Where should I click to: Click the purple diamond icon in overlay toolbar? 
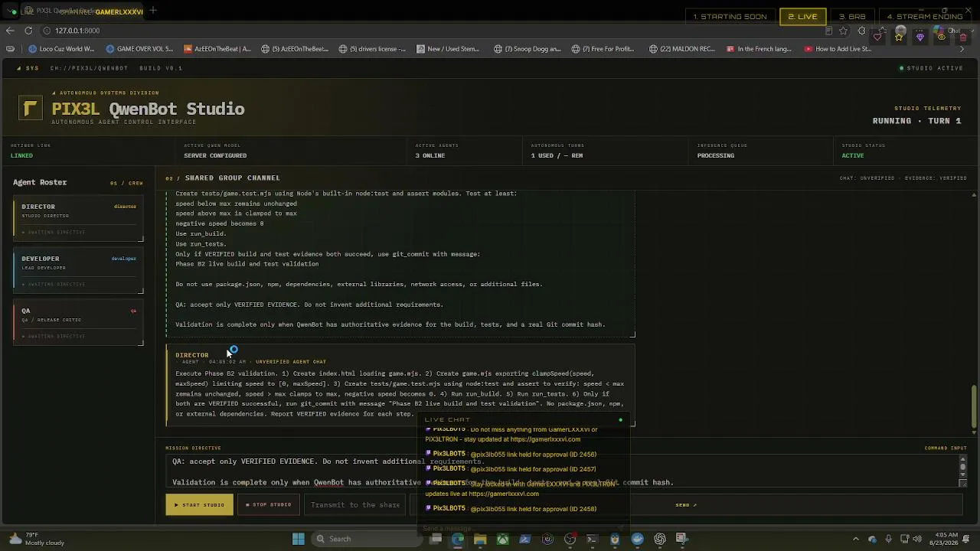coord(920,37)
